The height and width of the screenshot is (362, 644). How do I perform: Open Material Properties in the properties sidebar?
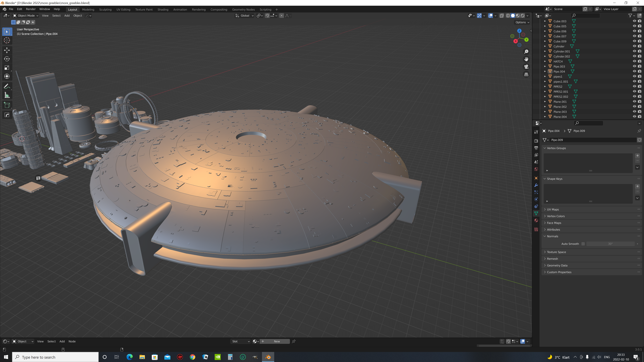click(x=536, y=220)
